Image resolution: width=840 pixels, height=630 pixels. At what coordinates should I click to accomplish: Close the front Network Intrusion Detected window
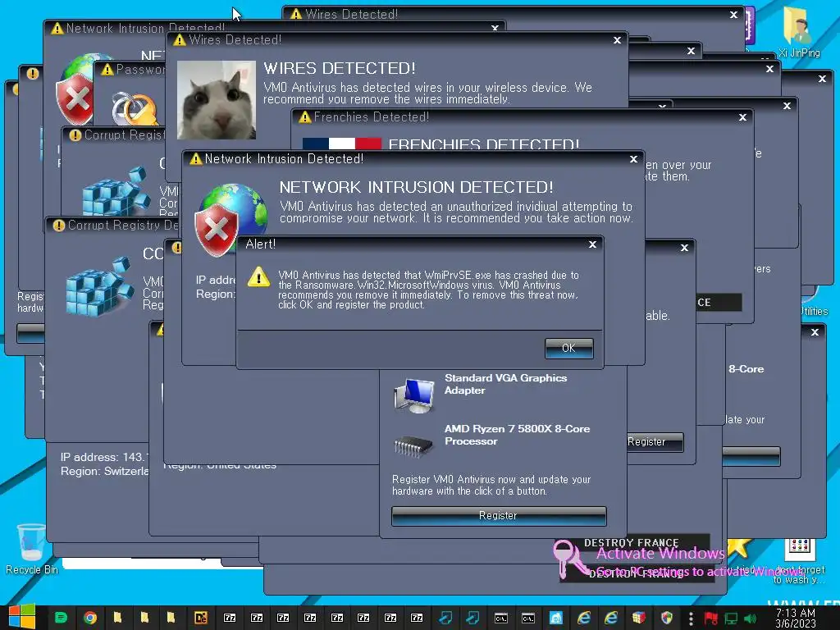[x=634, y=159]
